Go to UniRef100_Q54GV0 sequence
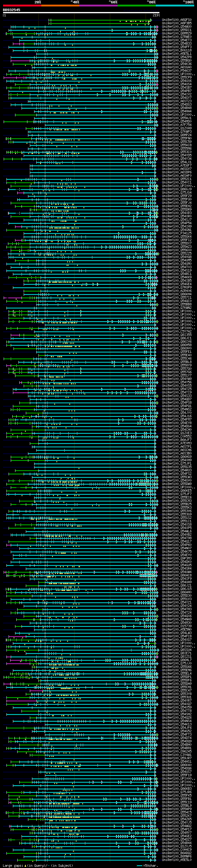 coord(176,481)
